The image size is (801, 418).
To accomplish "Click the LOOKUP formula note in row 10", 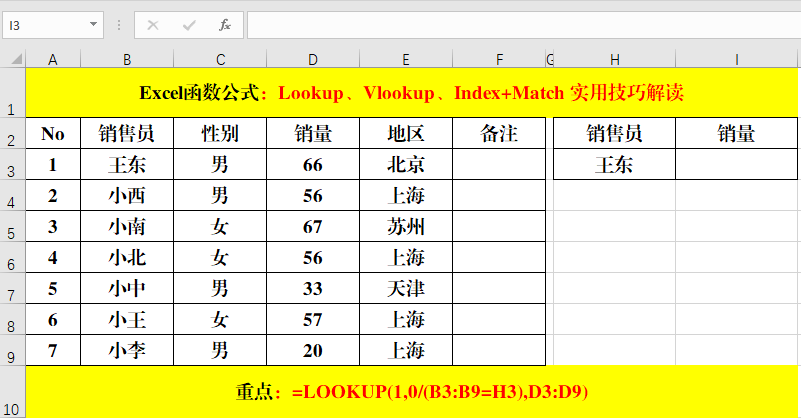I will [411, 392].
